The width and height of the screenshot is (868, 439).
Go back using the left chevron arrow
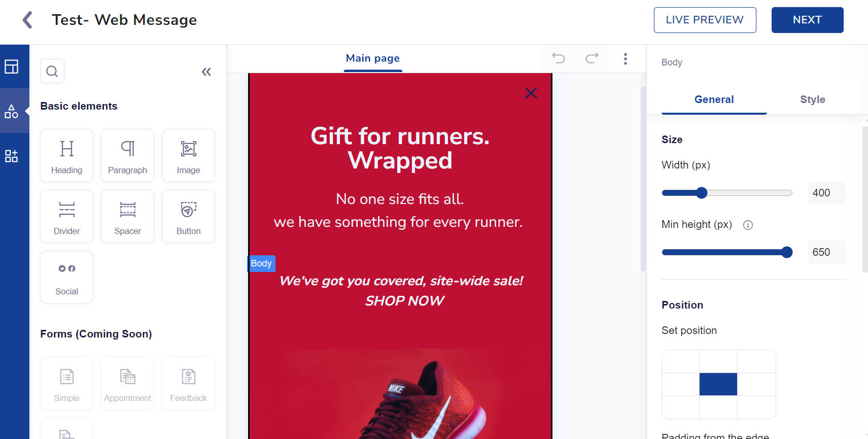pyautogui.click(x=27, y=20)
